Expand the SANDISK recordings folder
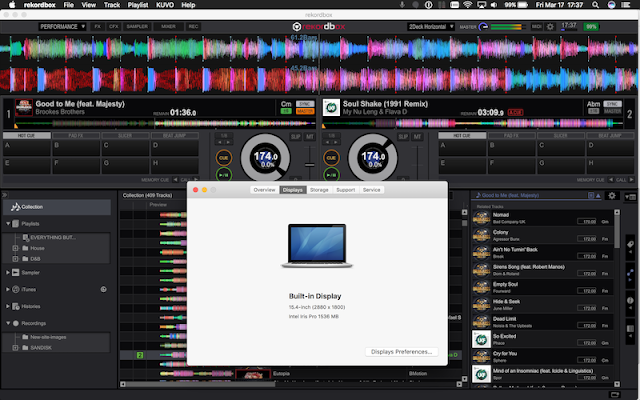The height and width of the screenshot is (400, 640). [x=16, y=348]
